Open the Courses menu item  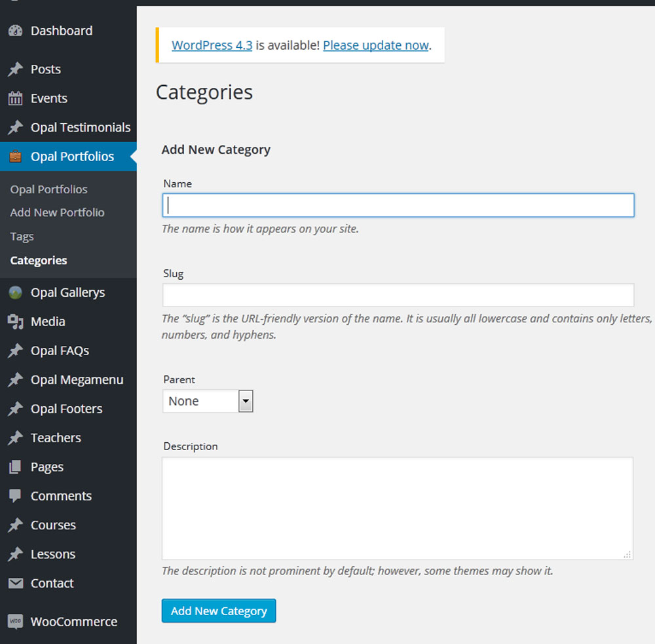coord(53,525)
